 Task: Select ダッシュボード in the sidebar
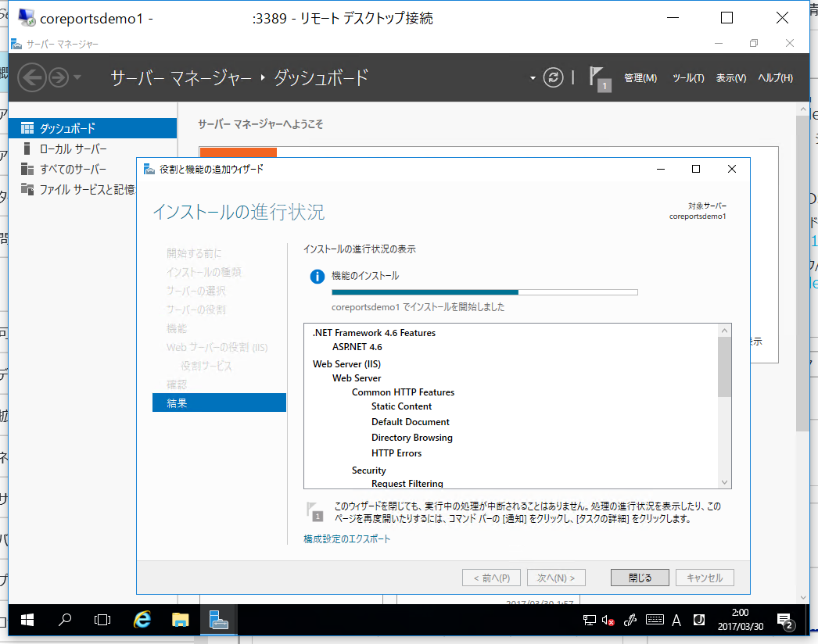[x=93, y=128]
